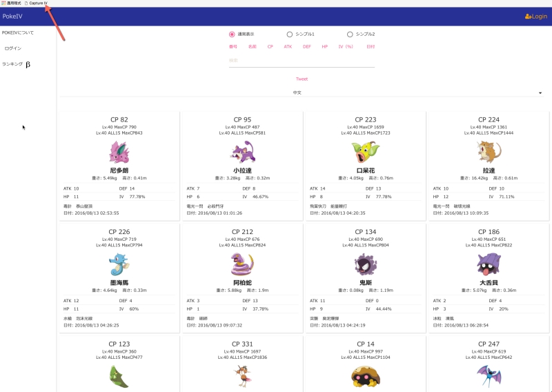Open the 應用程式 apps grid icon
The height and width of the screenshot is (392, 552).
coord(3,3)
